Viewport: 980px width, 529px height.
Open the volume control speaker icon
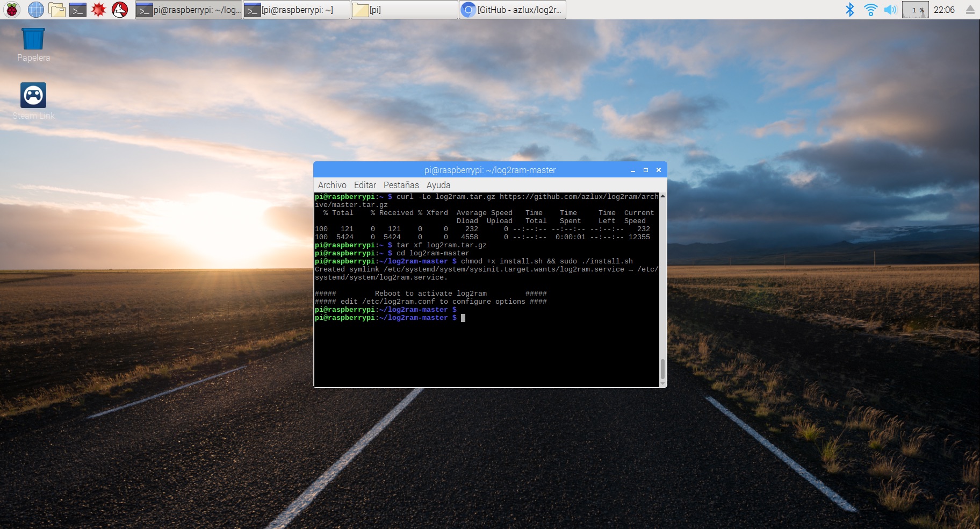coord(890,10)
